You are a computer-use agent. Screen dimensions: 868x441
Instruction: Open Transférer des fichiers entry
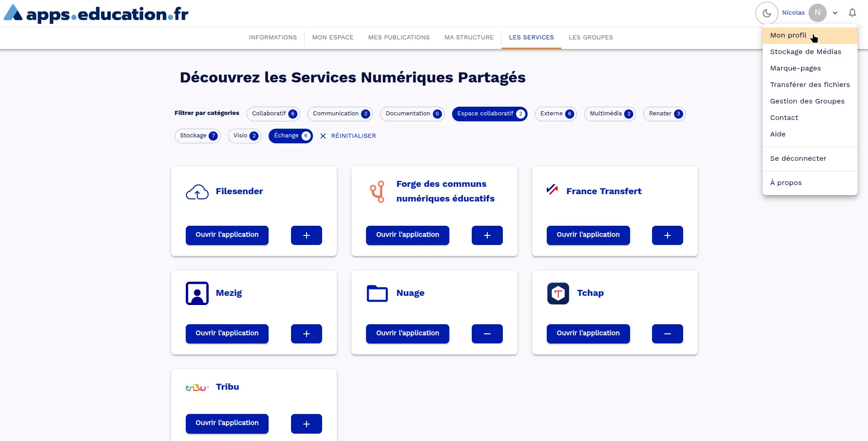click(x=810, y=85)
